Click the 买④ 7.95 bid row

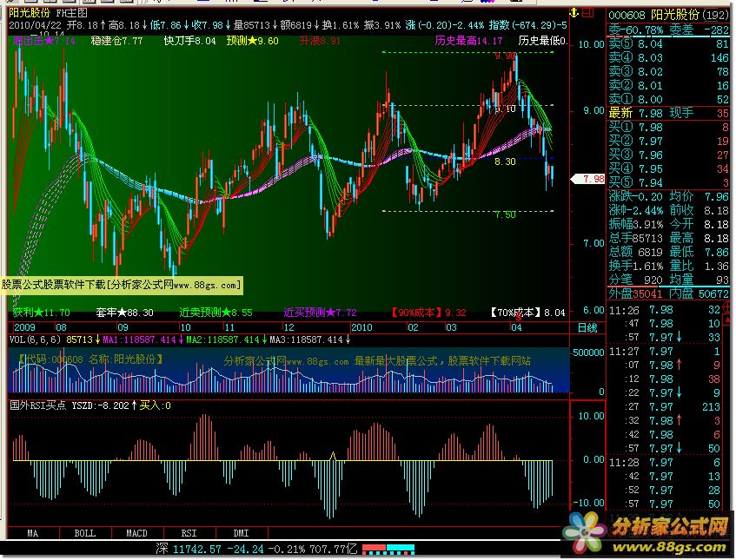click(668, 168)
